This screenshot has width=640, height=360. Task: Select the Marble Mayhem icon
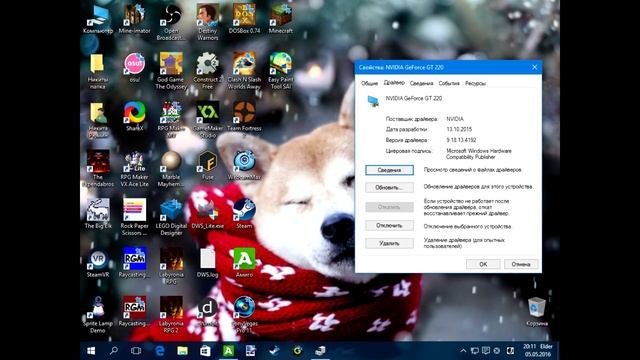coord(171,168)
